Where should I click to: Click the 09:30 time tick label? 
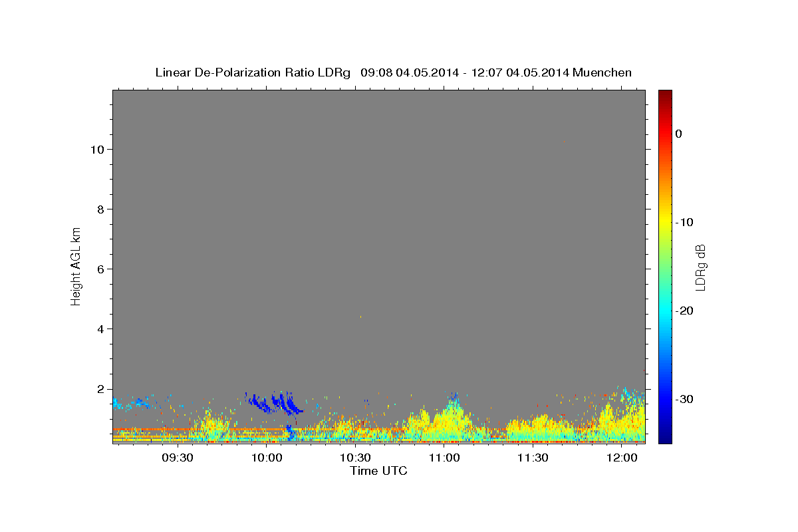pos(178,458)
